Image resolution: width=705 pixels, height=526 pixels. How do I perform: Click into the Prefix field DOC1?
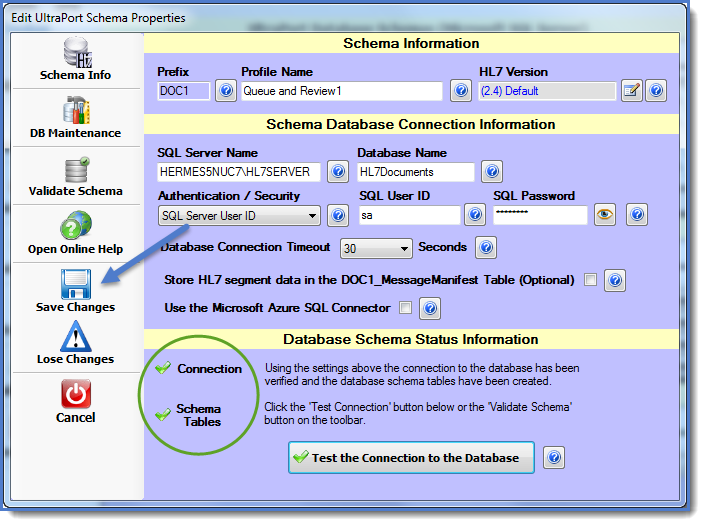(x=183, y=91)
